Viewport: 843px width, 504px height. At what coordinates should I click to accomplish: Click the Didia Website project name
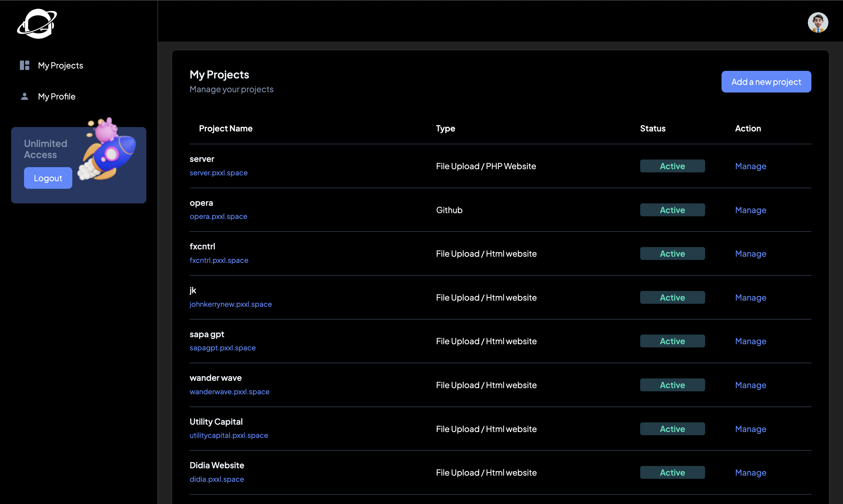(x=217, y=465)
